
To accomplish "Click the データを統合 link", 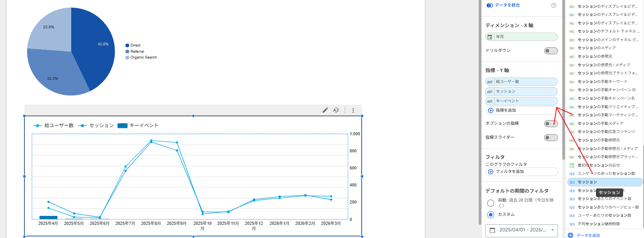I will 507,5.
